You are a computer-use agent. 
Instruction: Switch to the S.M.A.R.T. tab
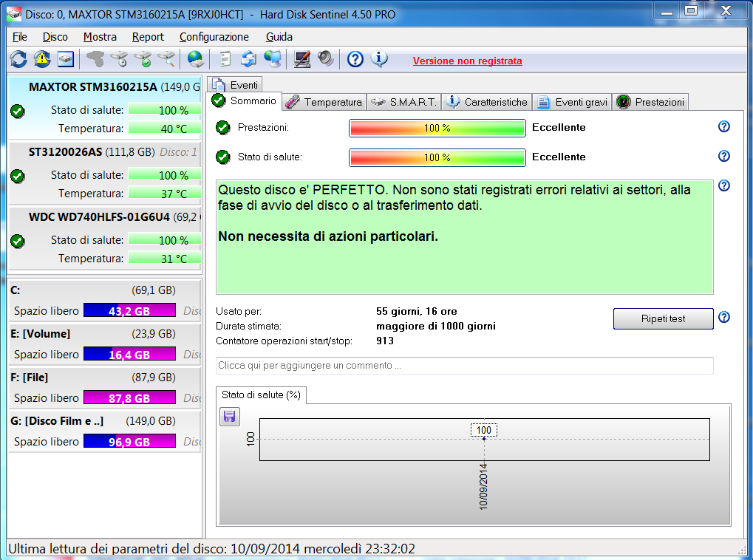(x=404, y=102)
